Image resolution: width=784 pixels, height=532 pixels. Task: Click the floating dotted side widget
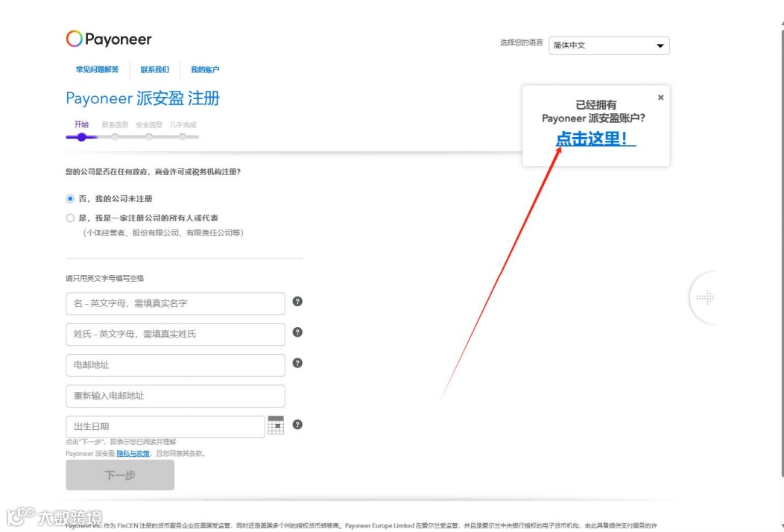coord(704,298)
